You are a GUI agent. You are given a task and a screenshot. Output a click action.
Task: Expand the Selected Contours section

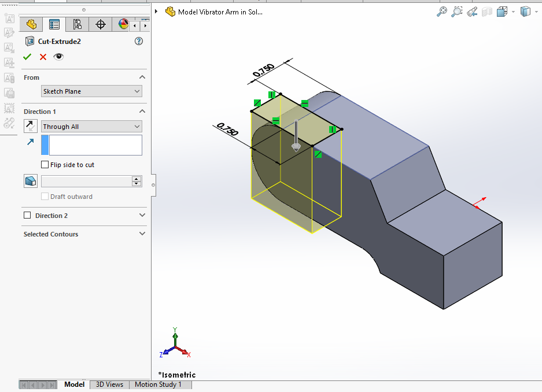tap(142, 234)
